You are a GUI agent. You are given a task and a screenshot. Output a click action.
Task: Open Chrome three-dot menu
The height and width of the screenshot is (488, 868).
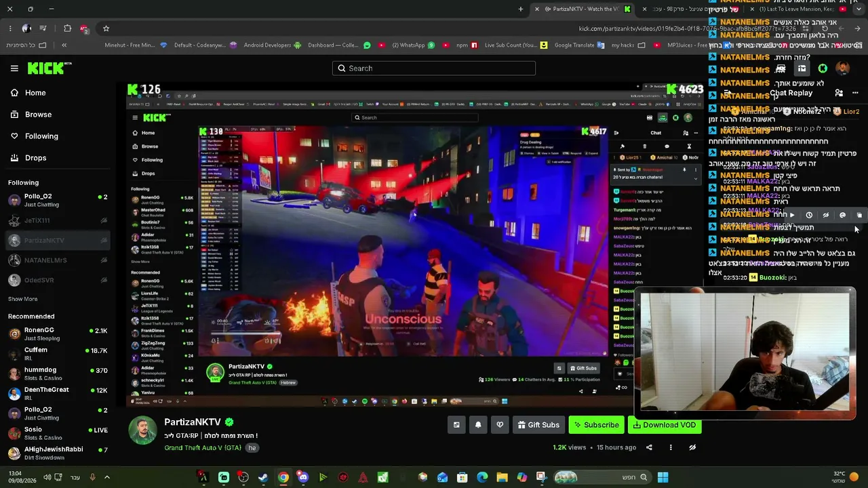[x=10, y=28]
